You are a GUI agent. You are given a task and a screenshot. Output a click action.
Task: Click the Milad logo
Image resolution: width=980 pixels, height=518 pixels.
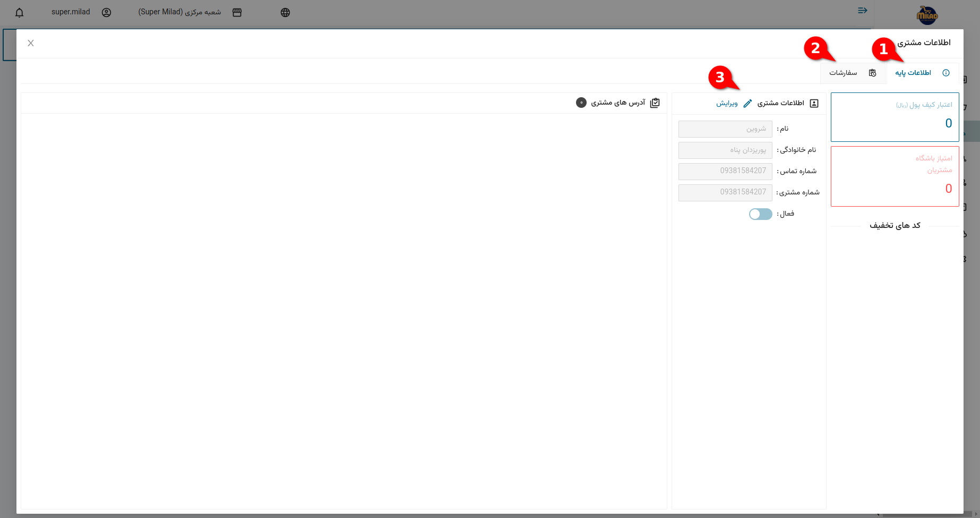click(x=927, y=15)
